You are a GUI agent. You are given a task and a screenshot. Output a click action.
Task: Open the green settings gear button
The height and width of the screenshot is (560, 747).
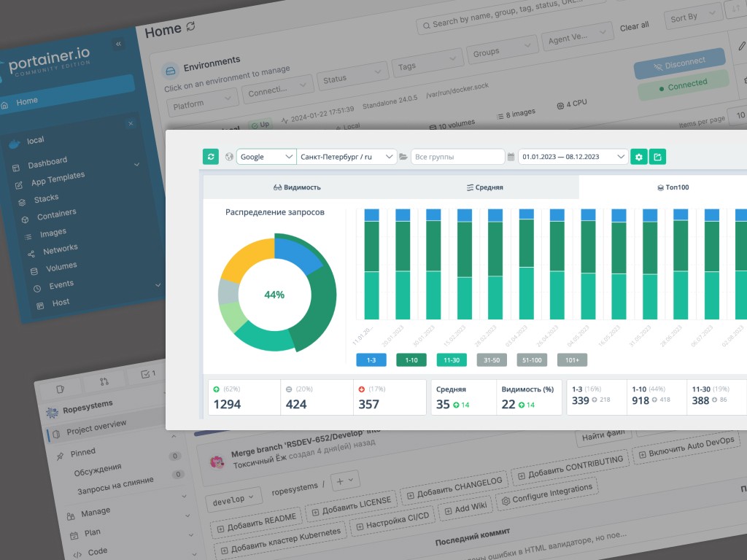pos(639,157)
